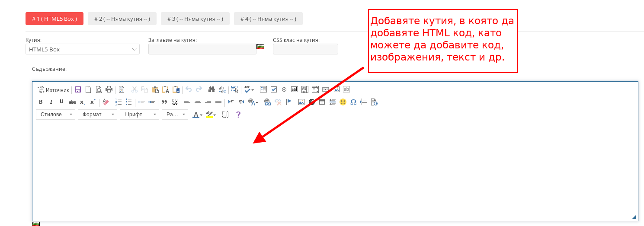The width and height of the screenshot is (644, 226).
Task: Click the Save icon in editor toolbar
Action: 78,89
